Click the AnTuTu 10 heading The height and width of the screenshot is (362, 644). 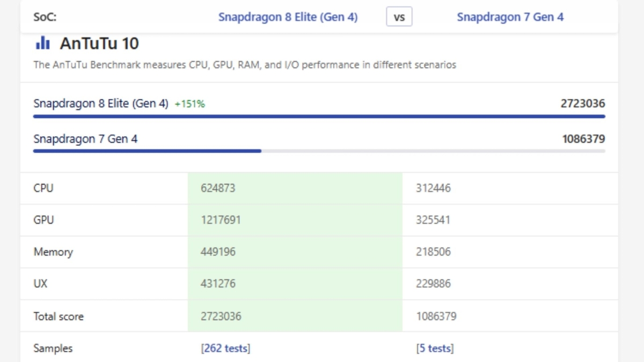click(99, 43)
